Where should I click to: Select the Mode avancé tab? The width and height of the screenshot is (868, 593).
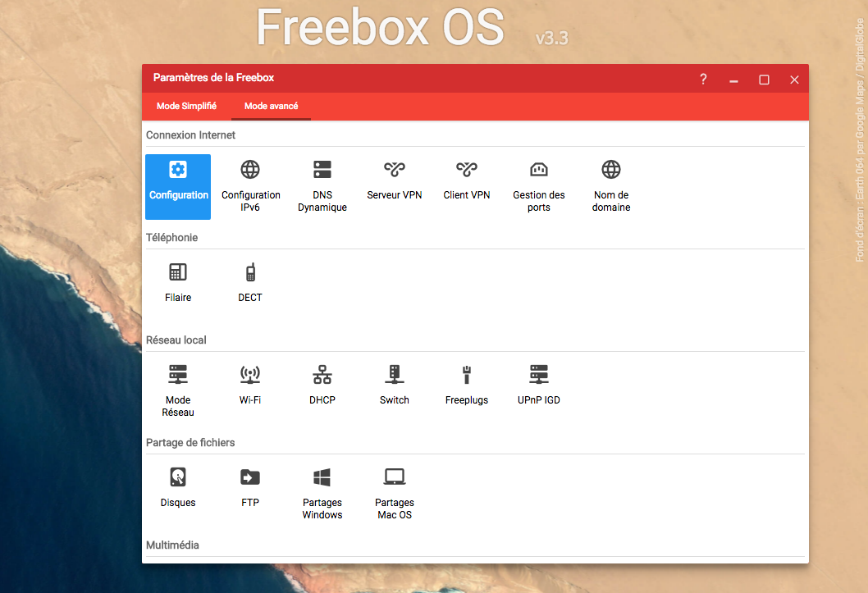click(272, 106)
